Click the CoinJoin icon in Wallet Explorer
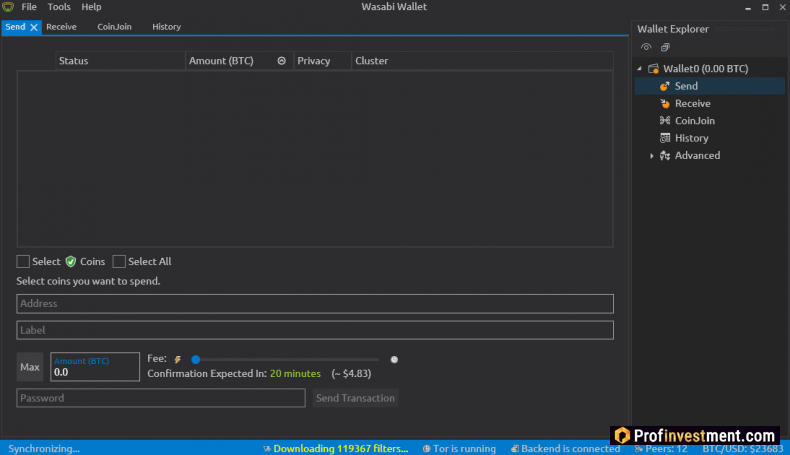 (x=665, y=120)
